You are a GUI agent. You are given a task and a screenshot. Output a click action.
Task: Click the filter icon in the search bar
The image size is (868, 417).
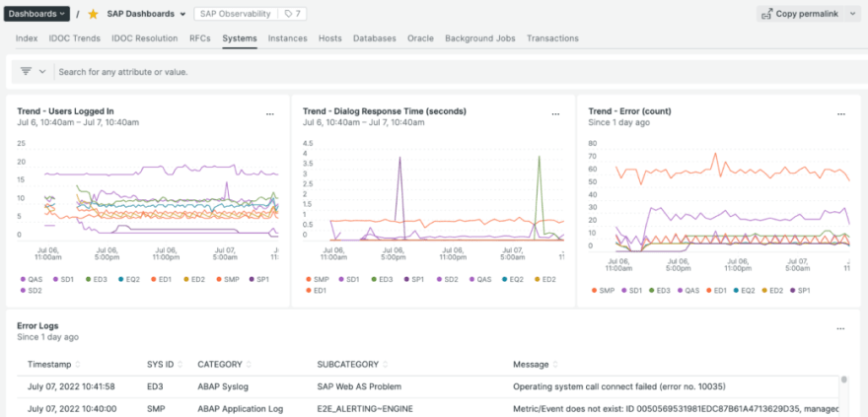click(x=26, y=72)
